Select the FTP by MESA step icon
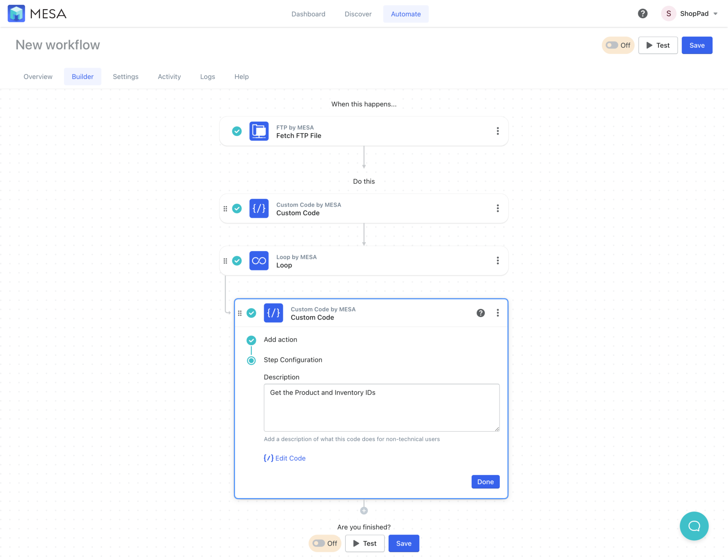Screen dimensions: 728x560 (259, 131)
